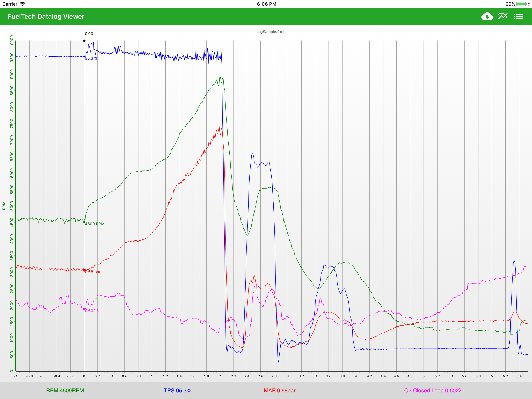Tap the 95.3 % TPS cursor value label
Screen dimensions: 532x399
tap(91, 58)
